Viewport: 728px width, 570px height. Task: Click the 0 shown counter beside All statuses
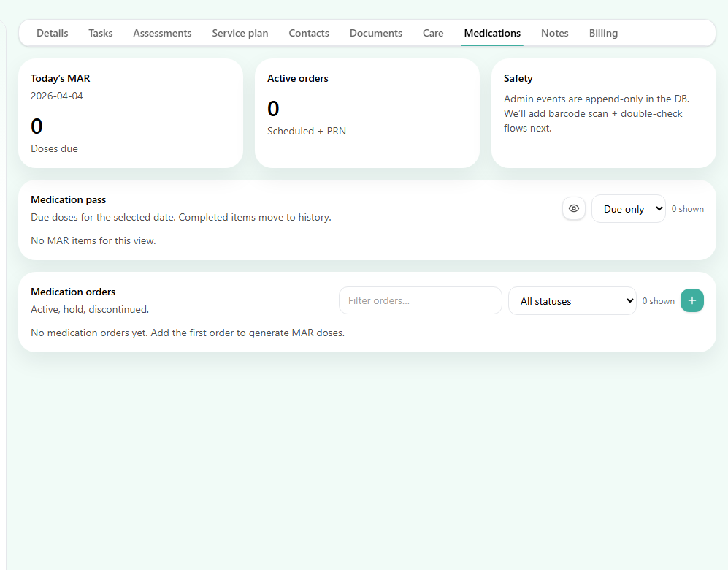pyautogui.click(x=658, y=300)
